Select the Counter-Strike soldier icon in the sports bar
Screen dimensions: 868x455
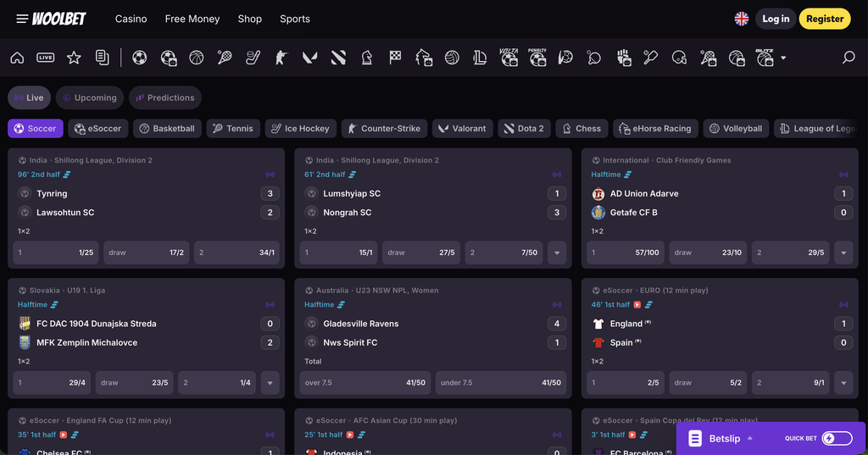point(281,58)
